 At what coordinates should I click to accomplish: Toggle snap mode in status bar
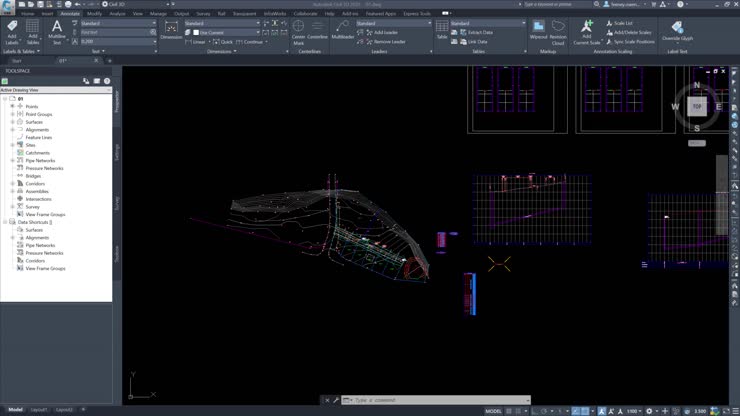pos(518,411)
